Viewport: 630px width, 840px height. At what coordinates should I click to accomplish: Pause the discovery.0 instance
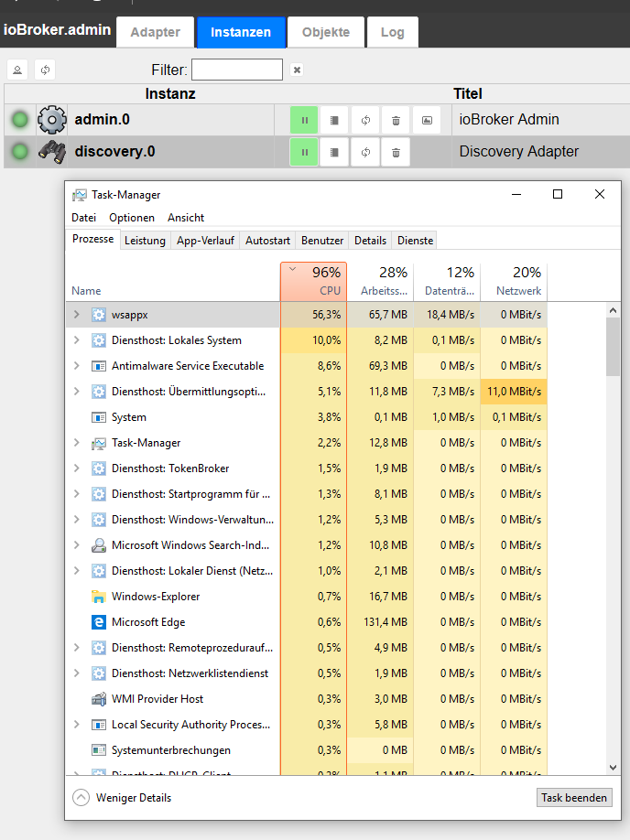[304, 152]
